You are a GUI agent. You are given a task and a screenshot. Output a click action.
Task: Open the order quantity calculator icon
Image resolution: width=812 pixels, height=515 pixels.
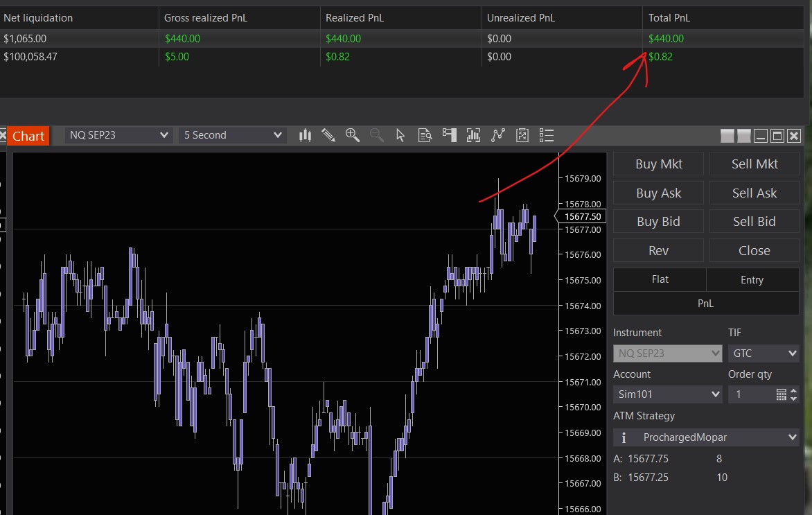781,394
